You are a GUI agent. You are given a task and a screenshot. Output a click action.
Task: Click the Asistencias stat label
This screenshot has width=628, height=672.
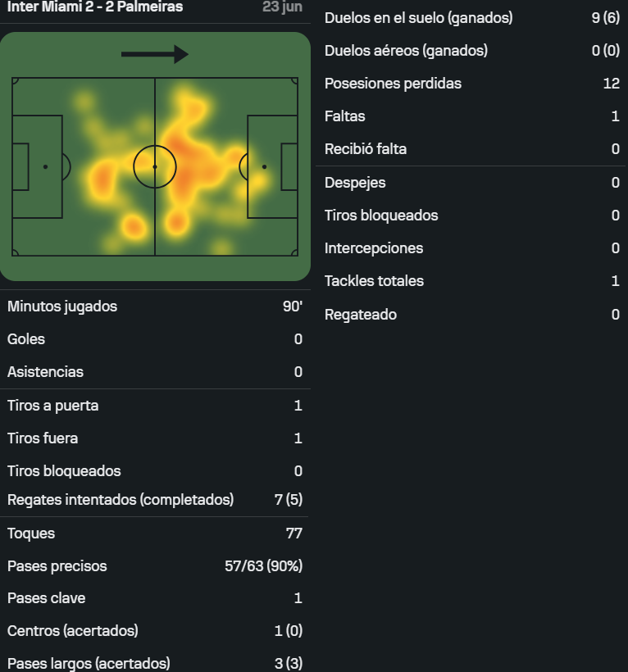click(45, 372)
